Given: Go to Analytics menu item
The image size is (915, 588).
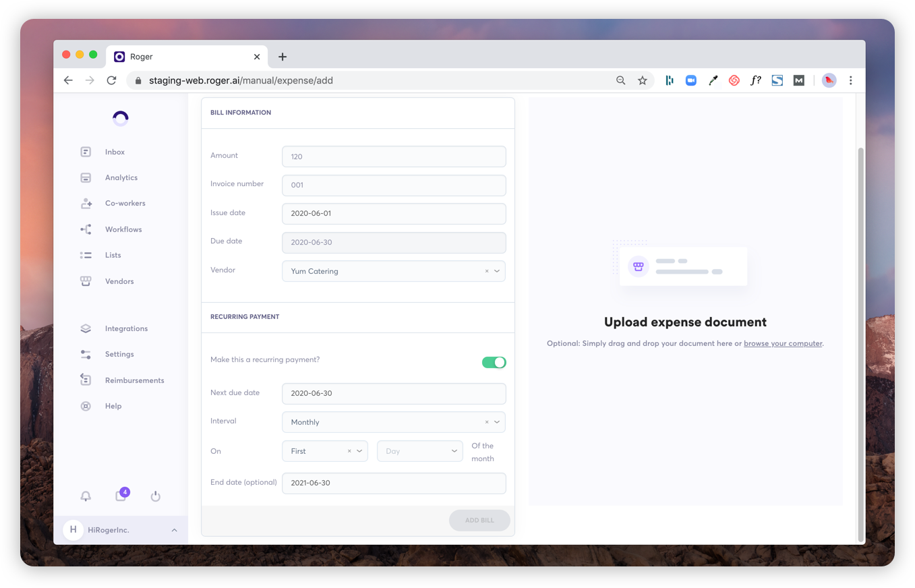Looking at the screenshot, I should 121,178.
